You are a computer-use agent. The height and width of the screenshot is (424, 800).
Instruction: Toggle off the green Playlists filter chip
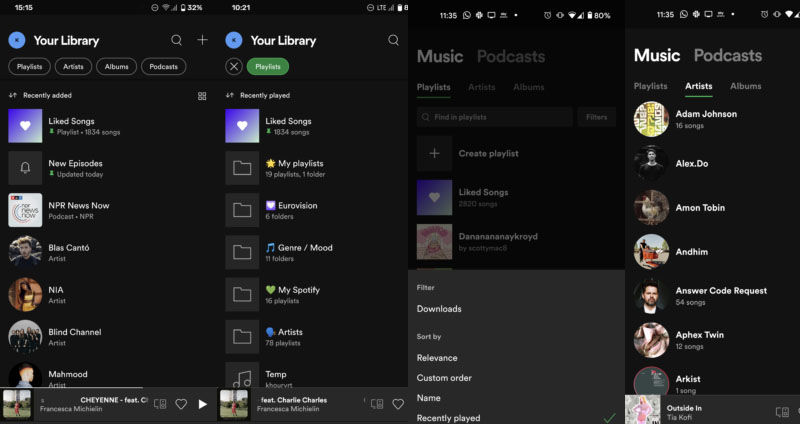coord(268,67)
